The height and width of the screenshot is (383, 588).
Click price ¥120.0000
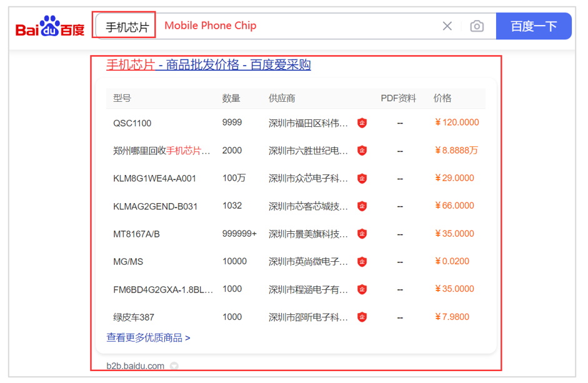[457, 122]
